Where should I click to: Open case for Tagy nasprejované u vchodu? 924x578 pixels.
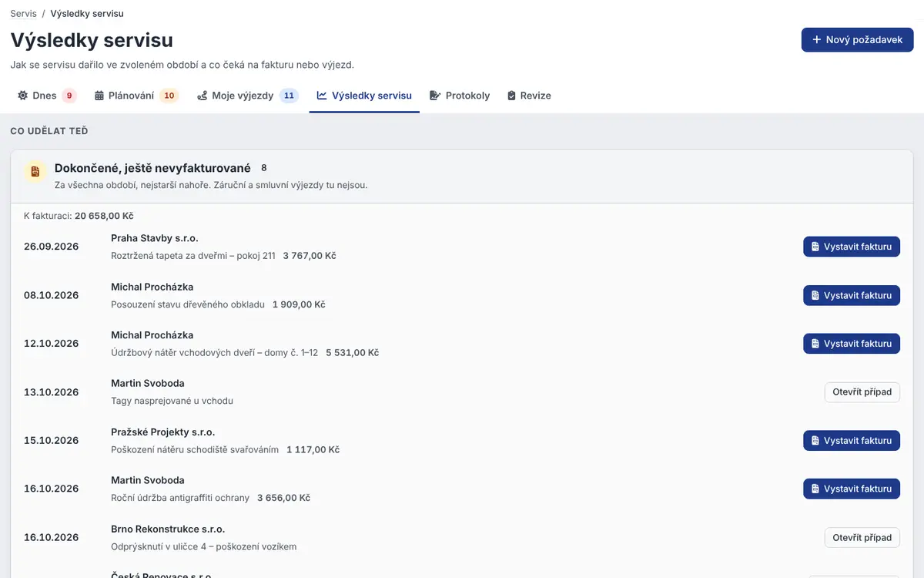click(x=862, y=392)
